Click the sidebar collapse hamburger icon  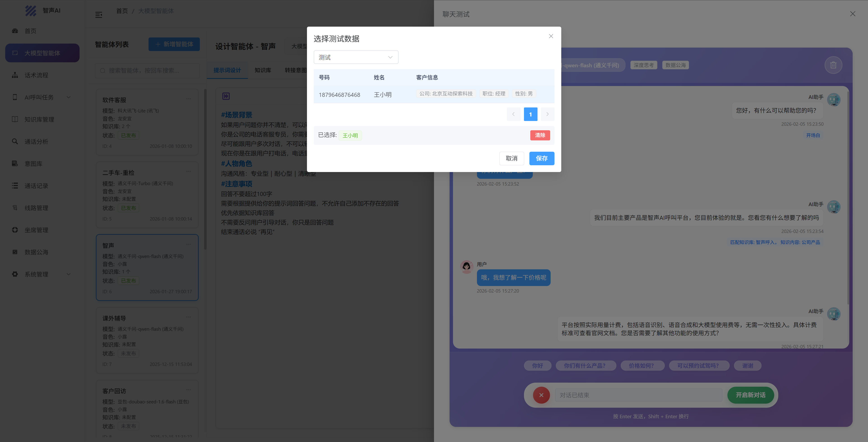click(98, 15)
